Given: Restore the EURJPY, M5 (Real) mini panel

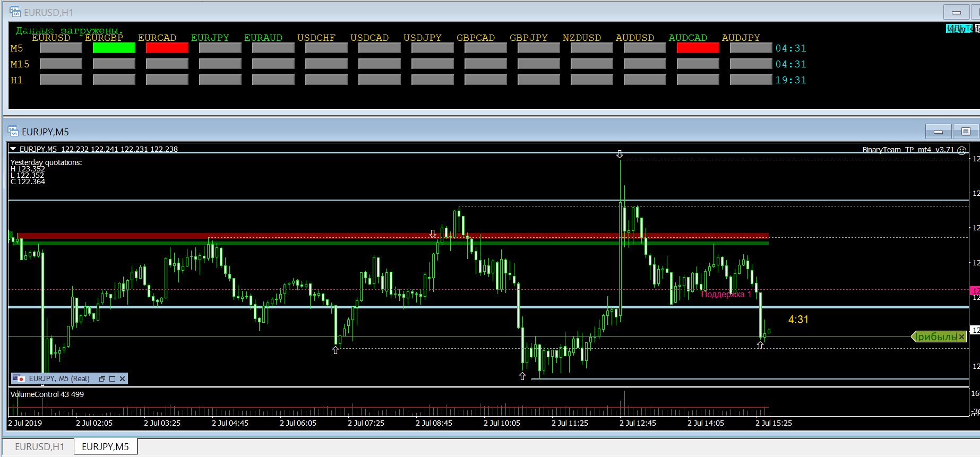Looking at the screenshot, I should [102, 378].
